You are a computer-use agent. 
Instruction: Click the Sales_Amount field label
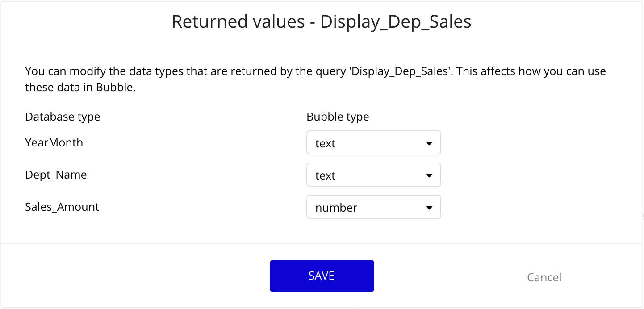(x=62, y=207)
